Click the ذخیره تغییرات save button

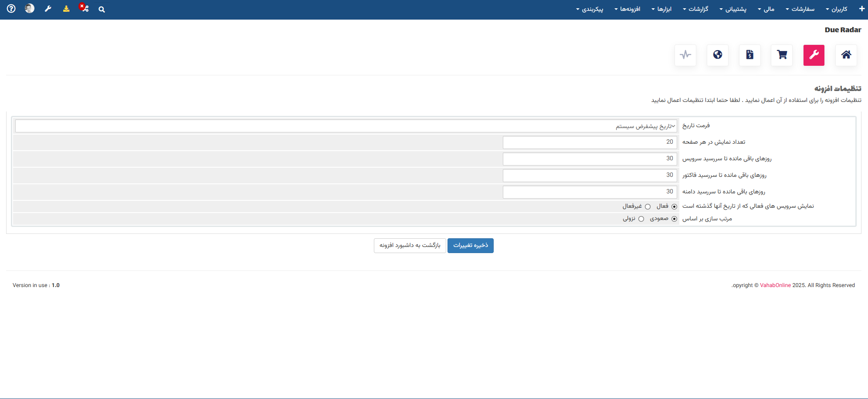point(470,246)
